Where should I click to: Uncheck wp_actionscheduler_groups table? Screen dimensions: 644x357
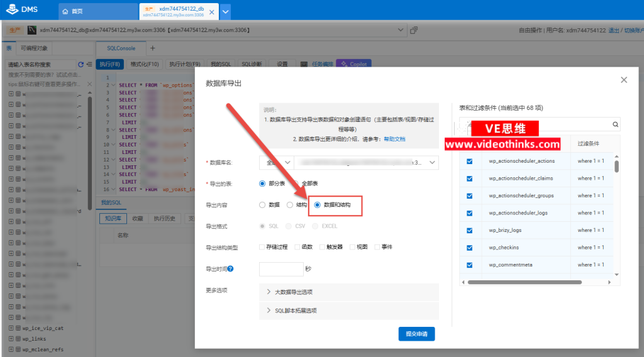tap(469, 195)
